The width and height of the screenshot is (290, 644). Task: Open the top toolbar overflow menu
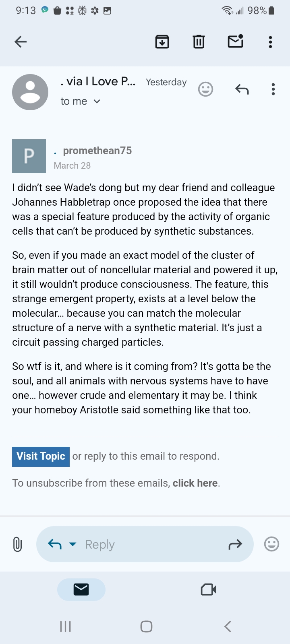[270, 41]
